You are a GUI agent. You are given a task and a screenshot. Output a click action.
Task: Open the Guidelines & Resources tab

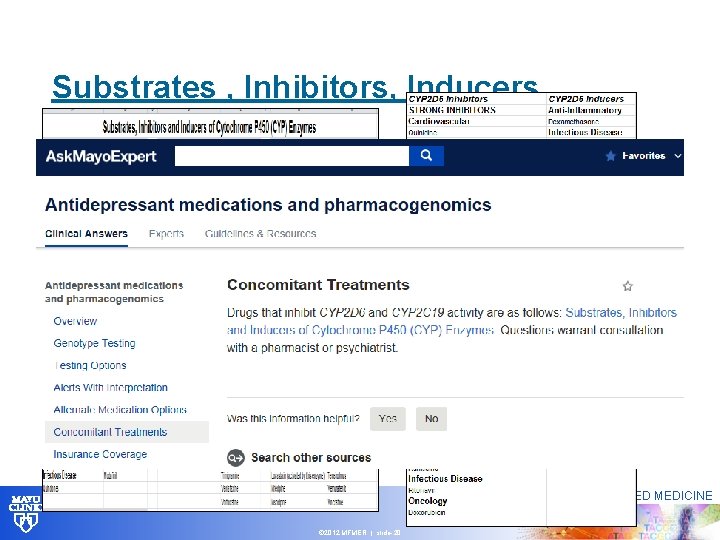click(x=260, y=233)
